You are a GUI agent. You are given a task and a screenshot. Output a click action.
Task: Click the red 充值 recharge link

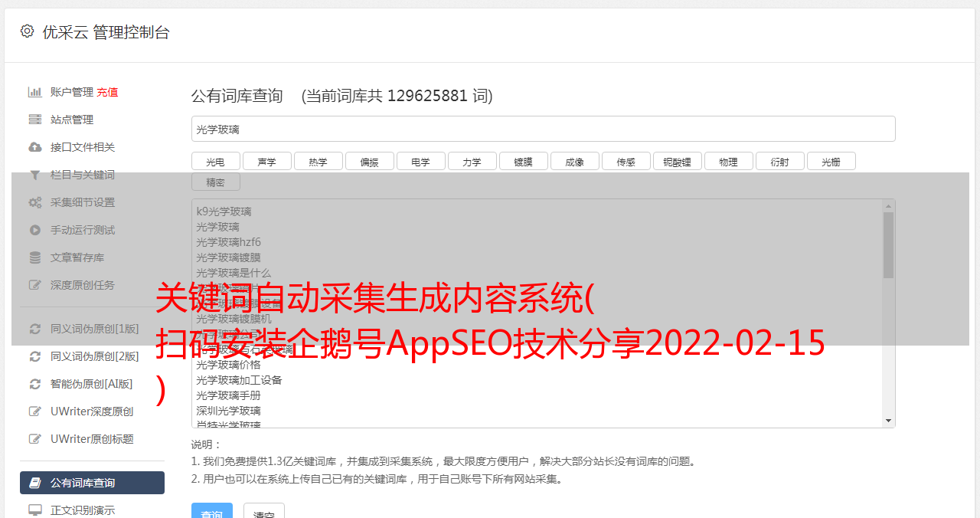(107, 92)
